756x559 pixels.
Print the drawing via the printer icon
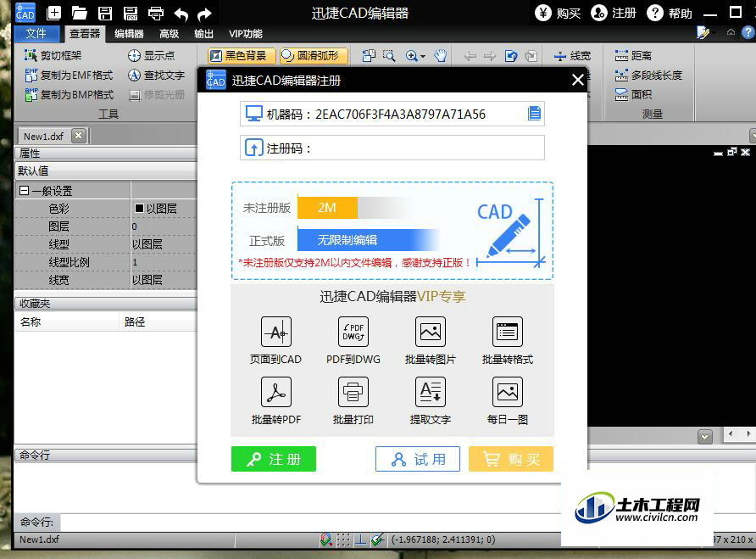155,13
